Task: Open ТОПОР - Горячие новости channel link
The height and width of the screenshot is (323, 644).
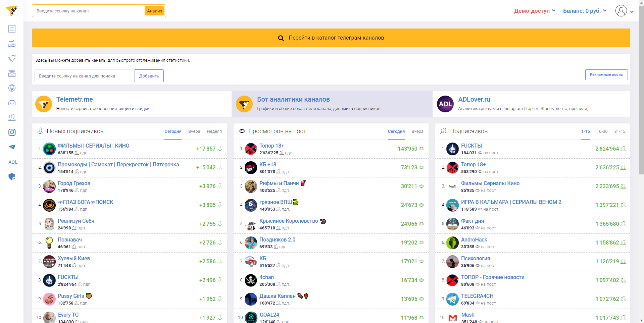Action: (x=492, y=277)
